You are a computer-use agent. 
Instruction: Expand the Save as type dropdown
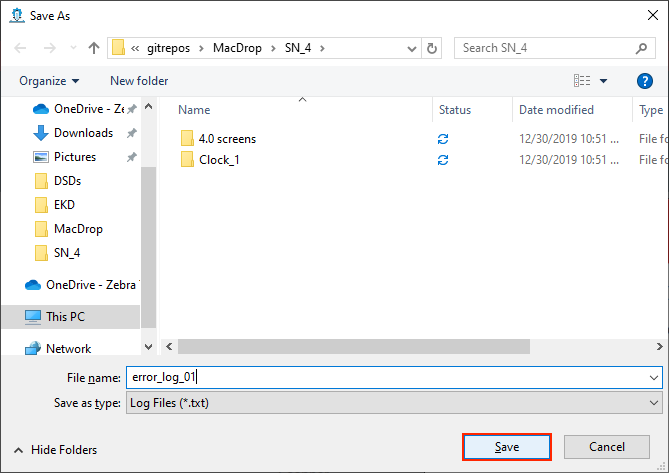click(653, 403)
